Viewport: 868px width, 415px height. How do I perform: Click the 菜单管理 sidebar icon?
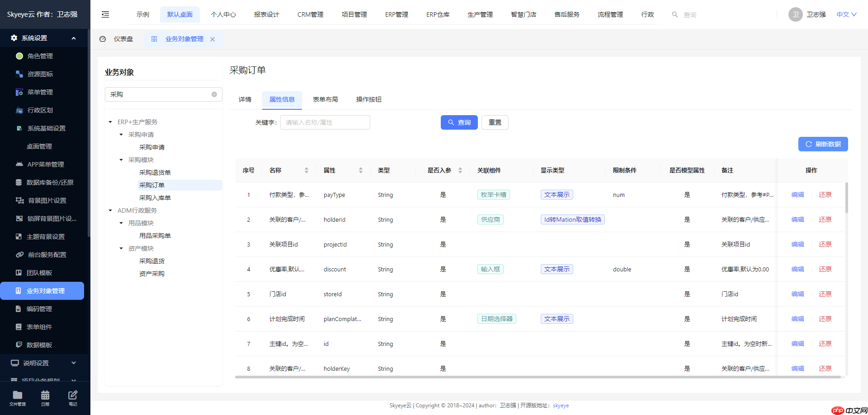pos(19,92)
